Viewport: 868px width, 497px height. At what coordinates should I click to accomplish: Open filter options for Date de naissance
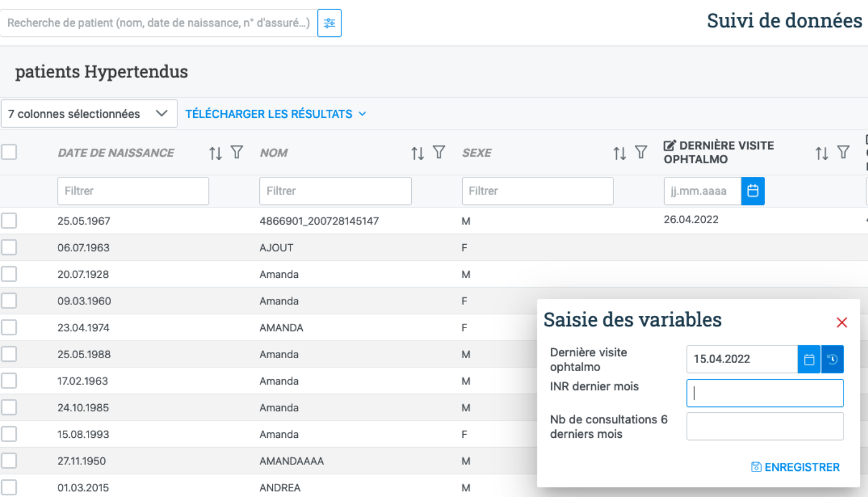click(x=237, y=152)
